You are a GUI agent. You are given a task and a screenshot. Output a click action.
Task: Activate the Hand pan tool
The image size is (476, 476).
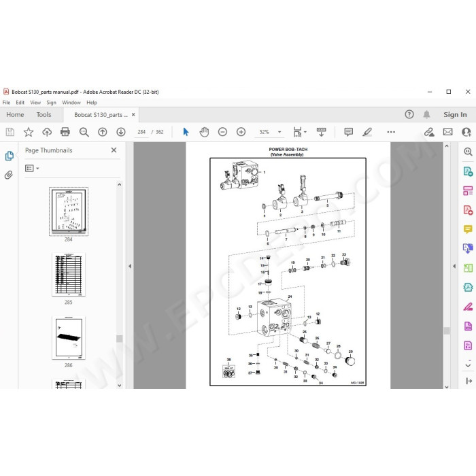204,132
